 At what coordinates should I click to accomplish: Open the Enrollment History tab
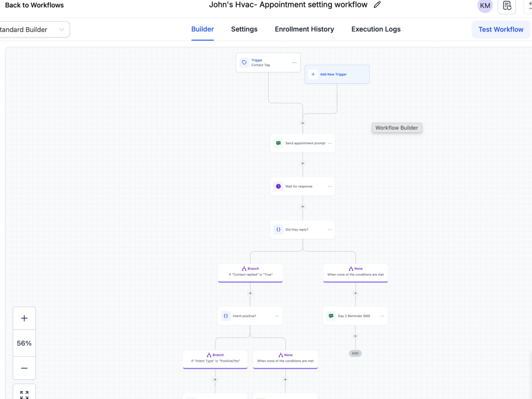point(304,29)
